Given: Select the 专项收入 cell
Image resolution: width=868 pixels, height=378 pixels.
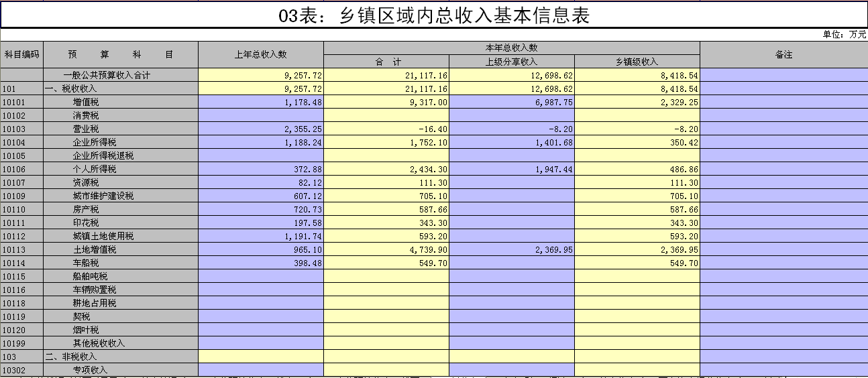Looking at the screenshot, I should coord(121,370).
